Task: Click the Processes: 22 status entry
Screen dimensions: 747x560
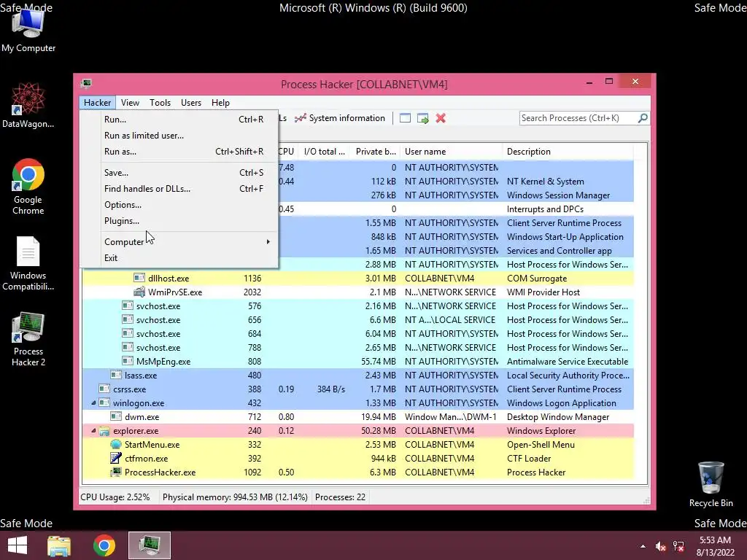Action: click(x=340, y=497)
